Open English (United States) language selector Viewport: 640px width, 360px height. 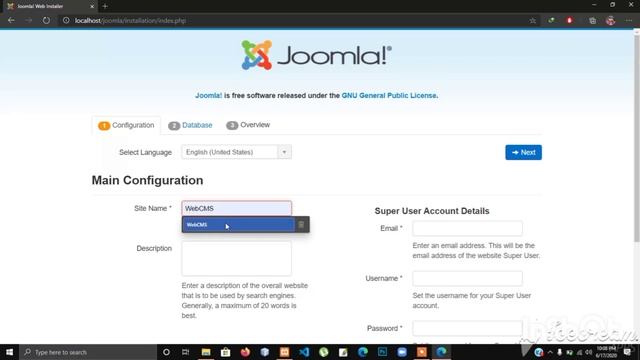pyautogui.click(x=237, y=152)
